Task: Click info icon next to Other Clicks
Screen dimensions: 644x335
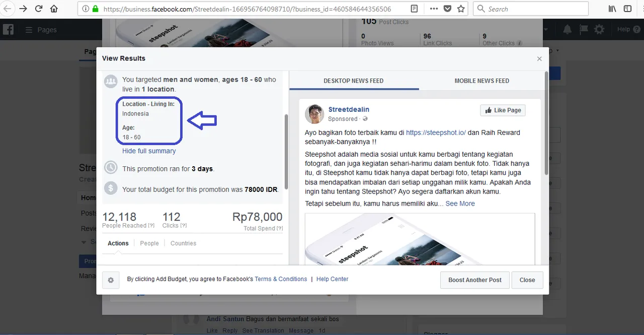Action: click(x=520, y=43)
